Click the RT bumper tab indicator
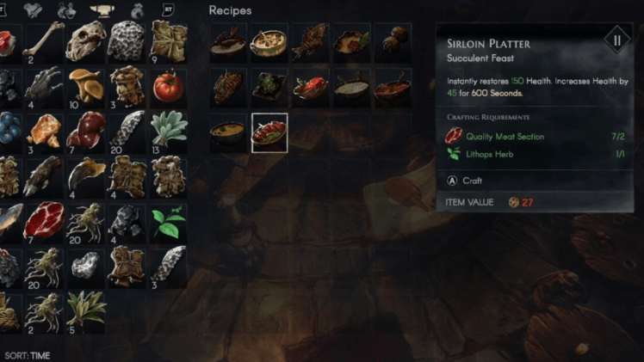This screenshot has height=362, width=644. (x=169, y=9)
